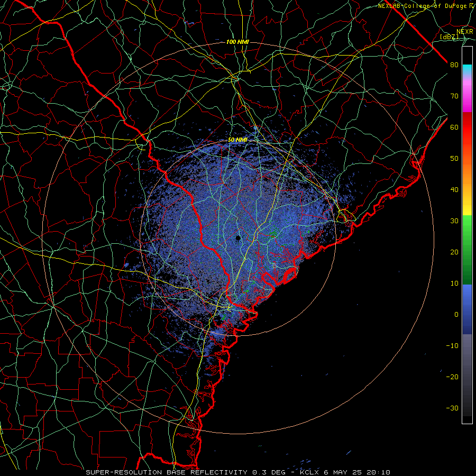Click the -20 value on the dBZ scale

pyautogui.click(x=452, y=377)
